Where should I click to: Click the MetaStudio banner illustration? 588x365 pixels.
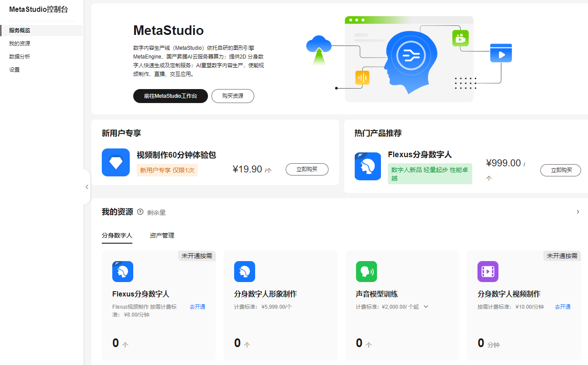[x=409, y=59]
